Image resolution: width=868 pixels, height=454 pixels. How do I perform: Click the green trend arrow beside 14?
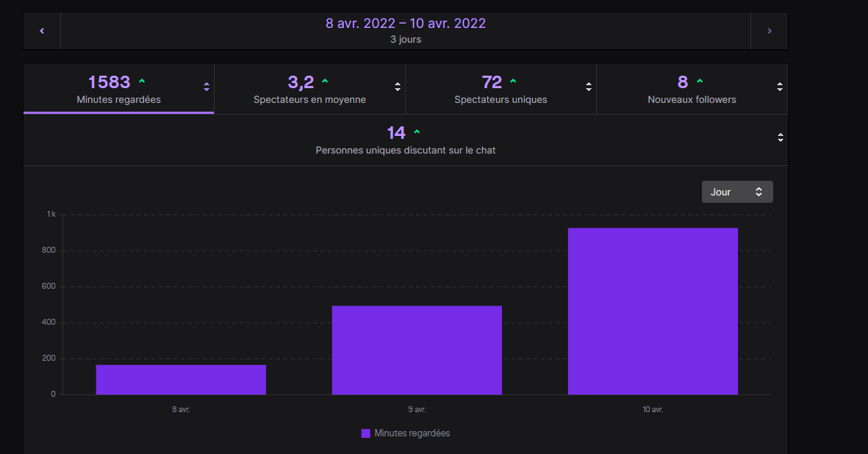click(x=417, y=132)
